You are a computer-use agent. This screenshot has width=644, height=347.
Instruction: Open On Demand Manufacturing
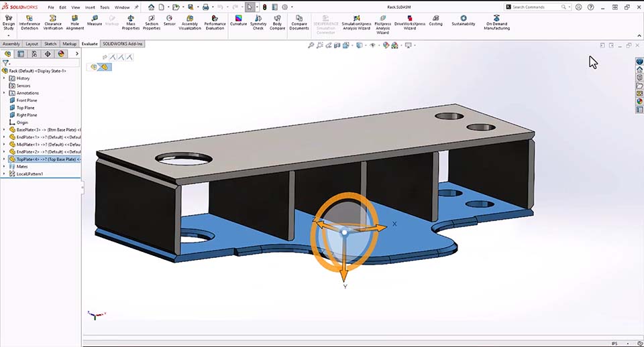point(496,23)
